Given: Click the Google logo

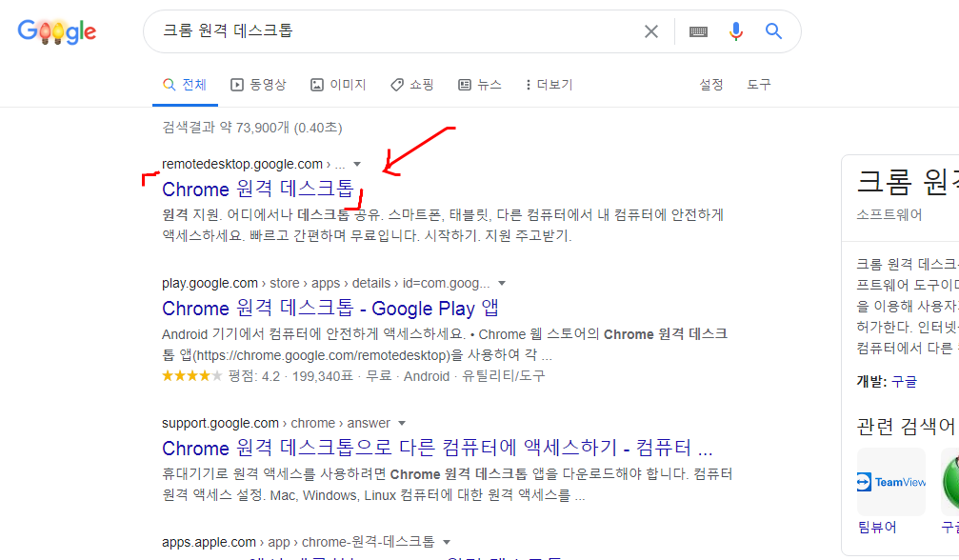Looking at the screenshot, I should pyautogui.click(x=57, y=31).
